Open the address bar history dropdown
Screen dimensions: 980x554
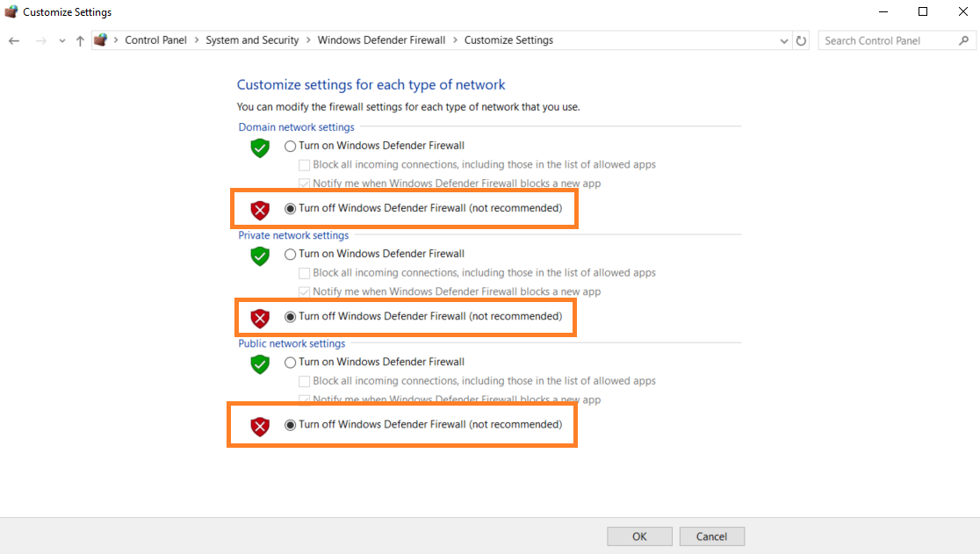coord(784,40)
